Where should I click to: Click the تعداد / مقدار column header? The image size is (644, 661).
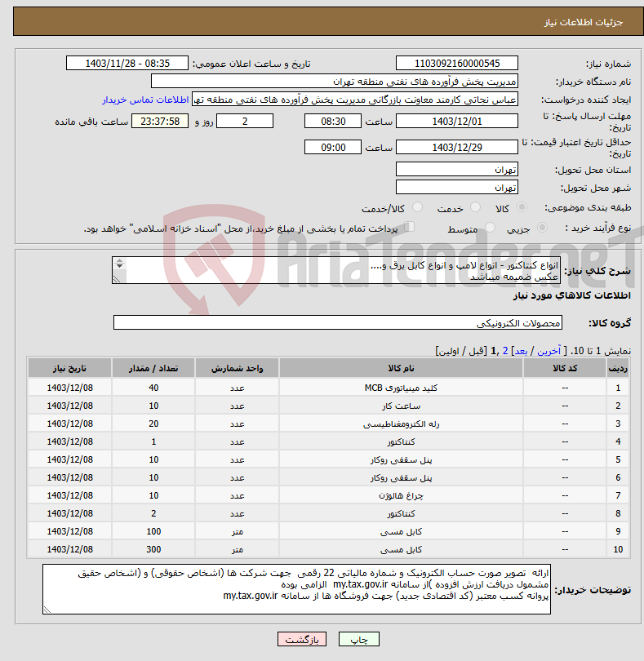pyautogui.click(x=153, y=368)
